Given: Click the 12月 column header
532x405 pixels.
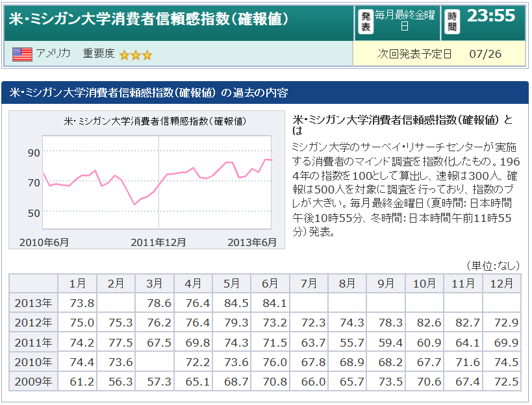Looking at the screenshot, I should [x=502, y=284].
